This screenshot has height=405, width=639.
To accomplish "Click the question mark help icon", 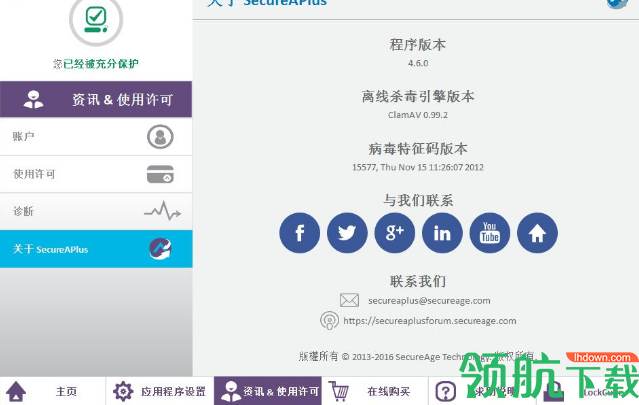I will coord(446,391).
